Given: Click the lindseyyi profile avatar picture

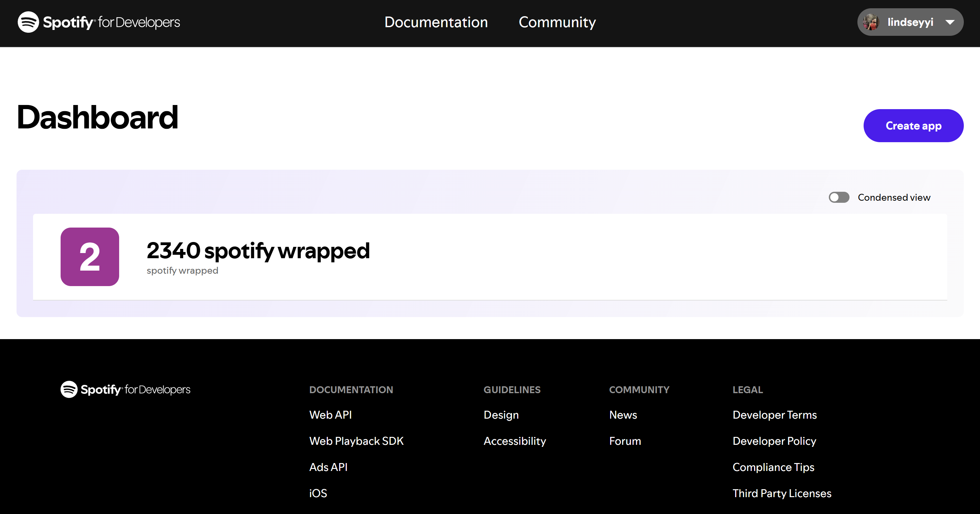Looking at the screenshot, I should tap(871, 22).
